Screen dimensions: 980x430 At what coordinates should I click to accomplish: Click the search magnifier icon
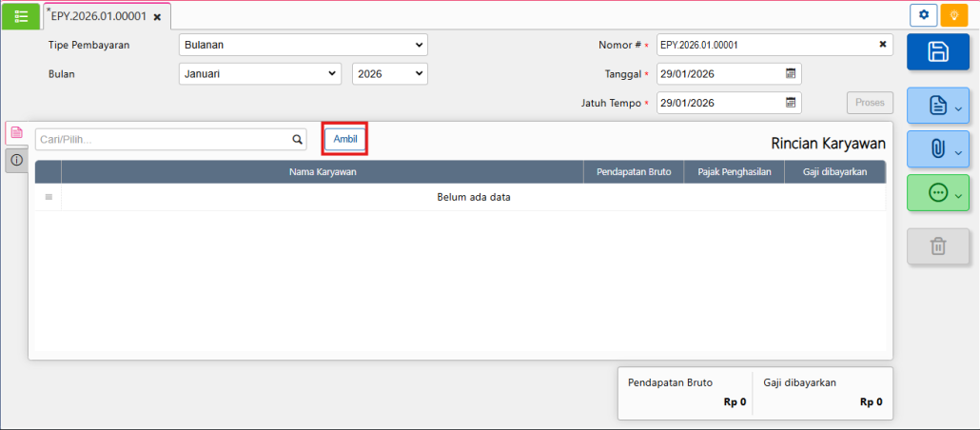click(297, 140)
